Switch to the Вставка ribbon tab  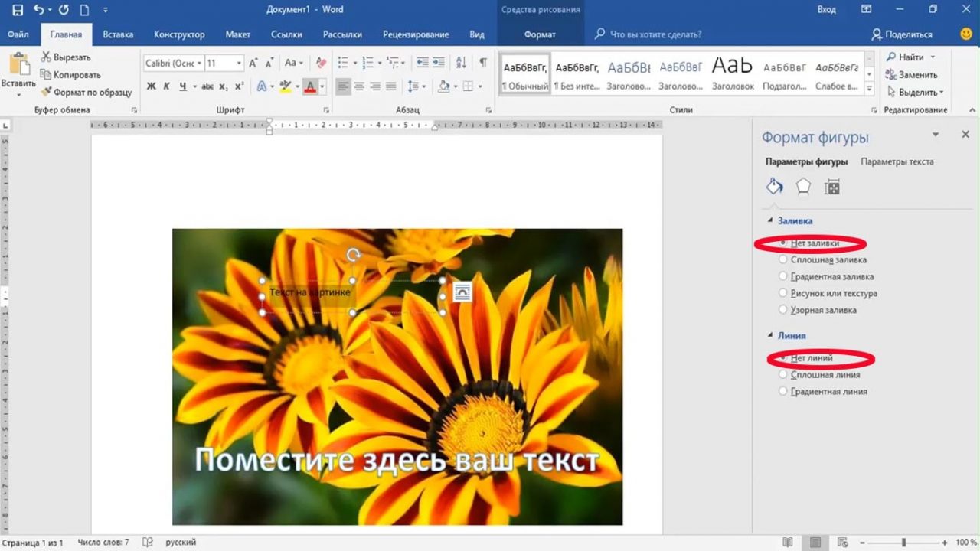click(118, 34)
